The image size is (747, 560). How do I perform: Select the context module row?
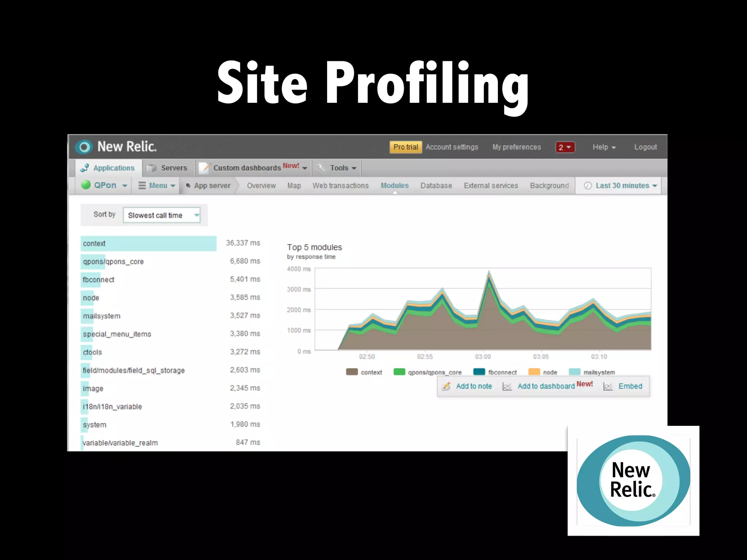[x=171, y=243]
